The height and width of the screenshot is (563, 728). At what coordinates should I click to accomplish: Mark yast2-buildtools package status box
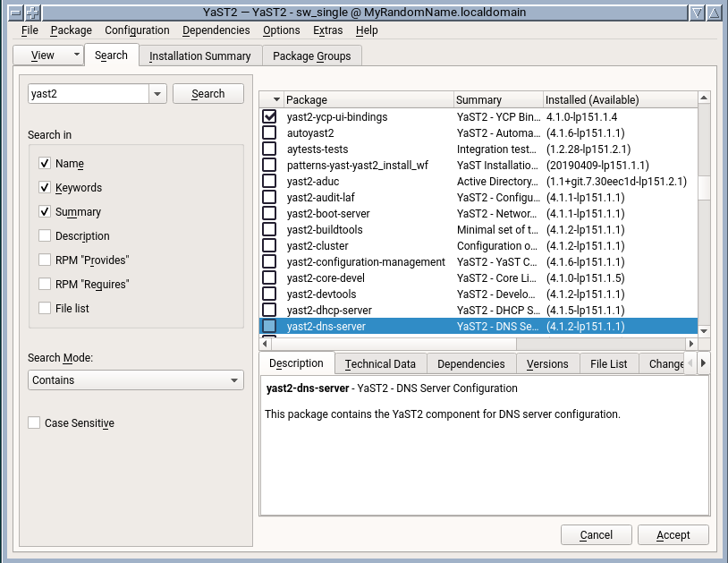click(269, 229)
